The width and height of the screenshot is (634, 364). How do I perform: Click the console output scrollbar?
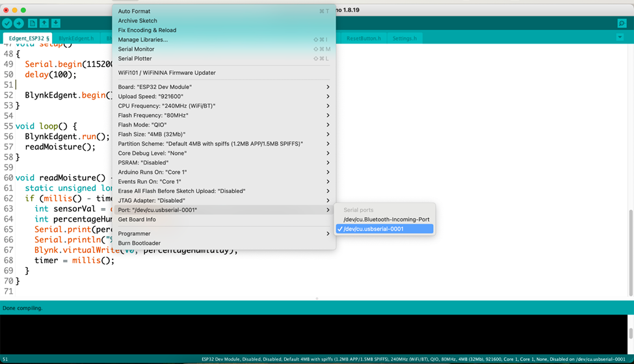(x=631, y=333)
